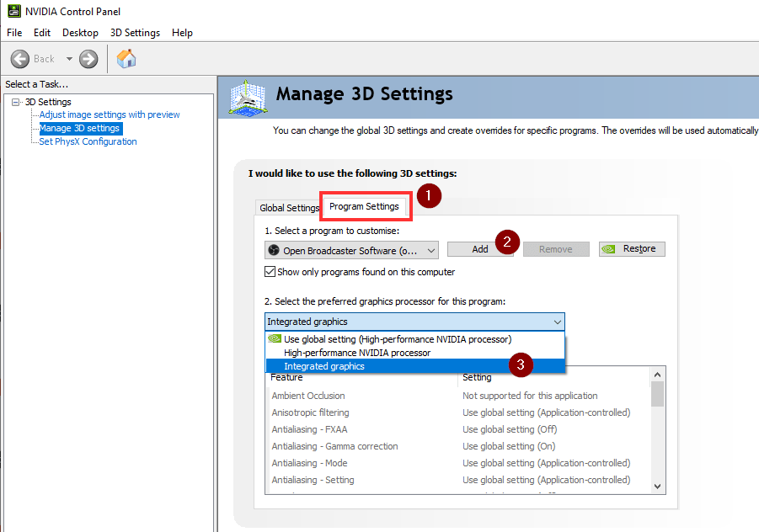Click the Forward arrow icon
This screenshot has height=532, width=759.
88,59
